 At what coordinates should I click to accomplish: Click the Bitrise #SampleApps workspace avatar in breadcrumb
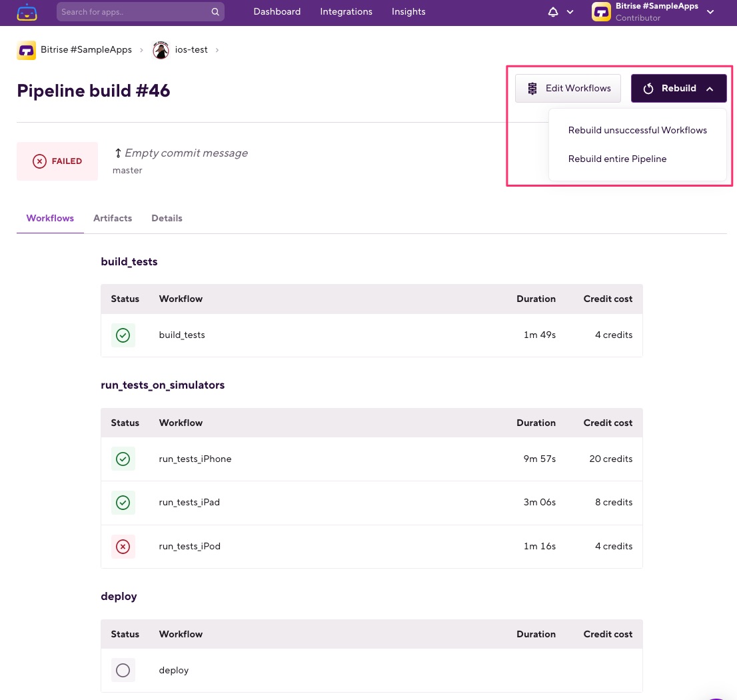pyautogui.click(x=26, y=49)
